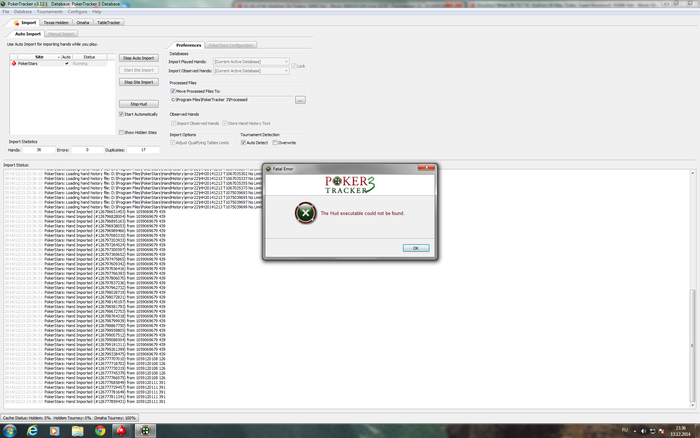This screenshot has width=700, height=438.
Task: Click the Import Status scroll down arrow
Action: (692, 405)
